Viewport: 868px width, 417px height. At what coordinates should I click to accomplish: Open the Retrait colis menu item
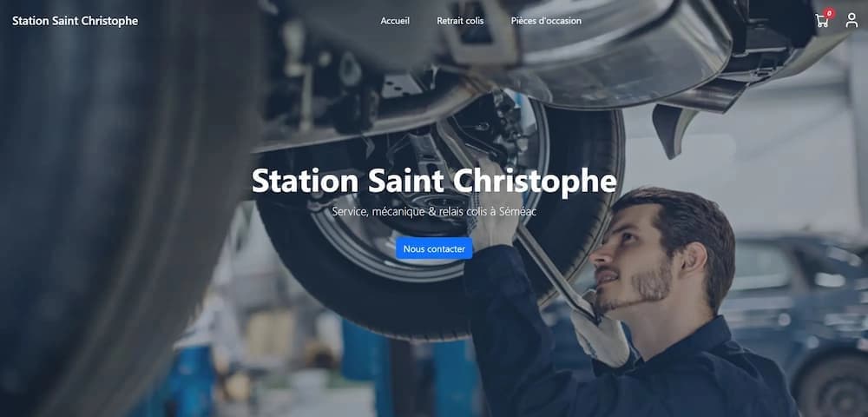[x=460, y=21]
